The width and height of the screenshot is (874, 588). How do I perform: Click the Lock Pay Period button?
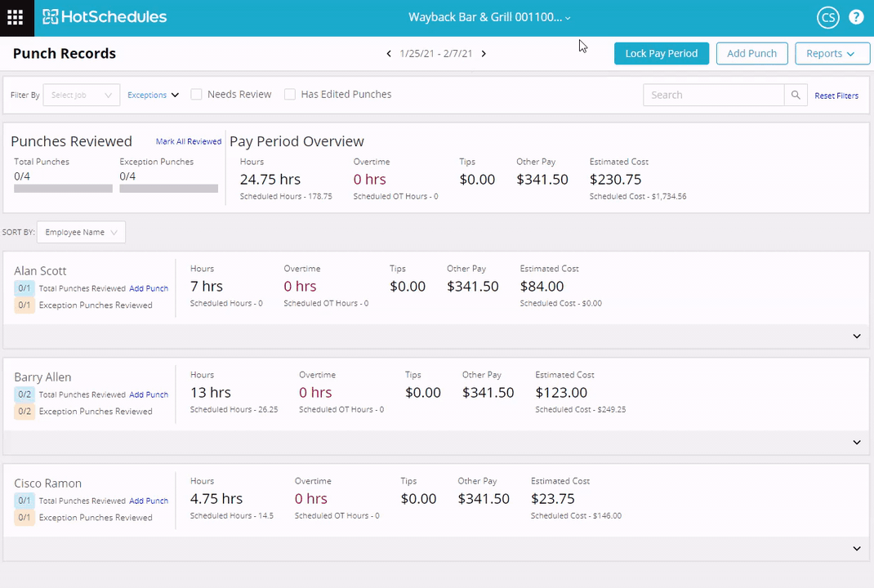point(661,54)
